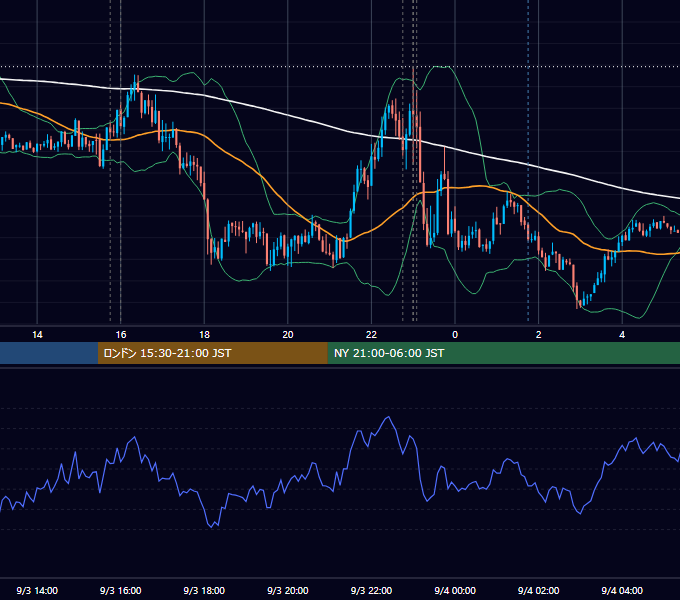Click the 22 hour axis label
Viewport: 680px width, 600px height.
pyautogui.click(x=371, y=335)
